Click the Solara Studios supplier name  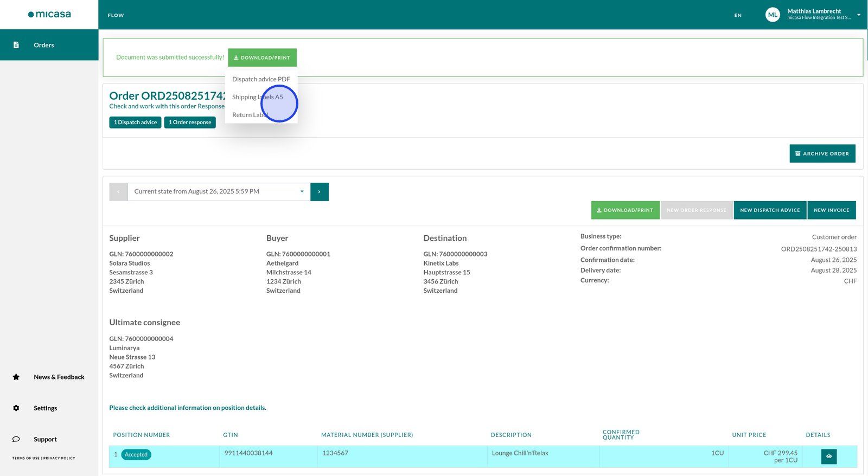(x=130, y=263)
